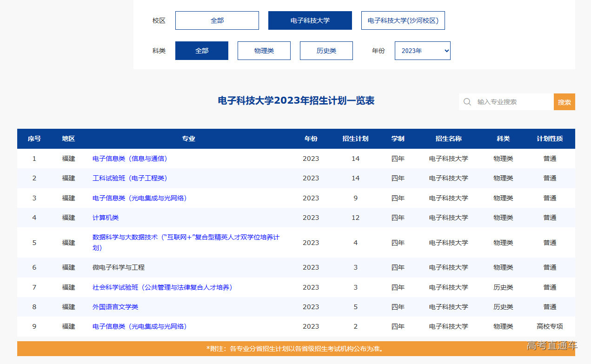
Task: Open 电子信息类（光电集成与光网络） in row 3
Action: click(x=139, y=198)
